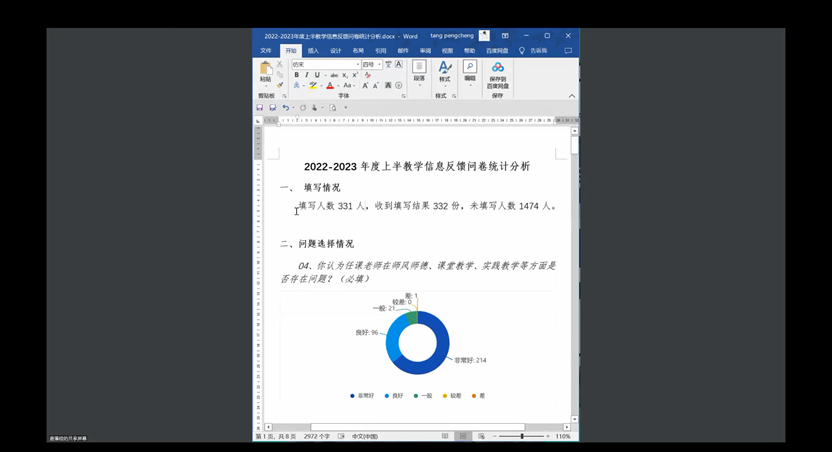Click the Format Painter brush icon
832x452 pixels.
[280, 85]
